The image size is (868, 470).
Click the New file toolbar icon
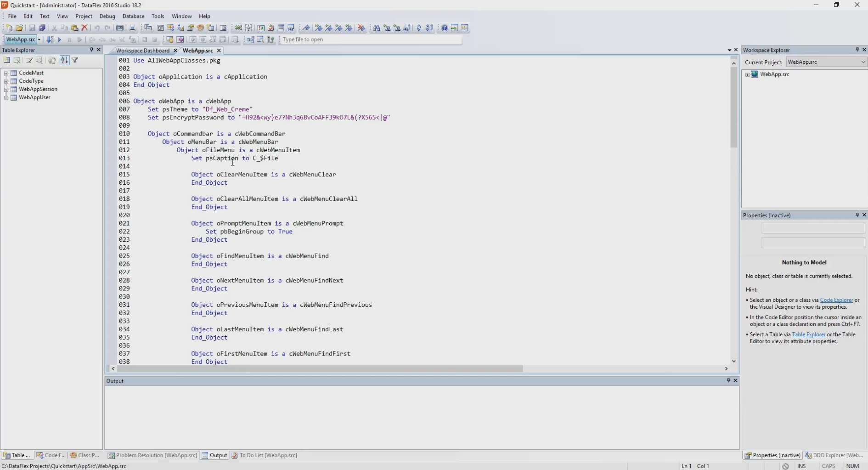pos(9,28)
